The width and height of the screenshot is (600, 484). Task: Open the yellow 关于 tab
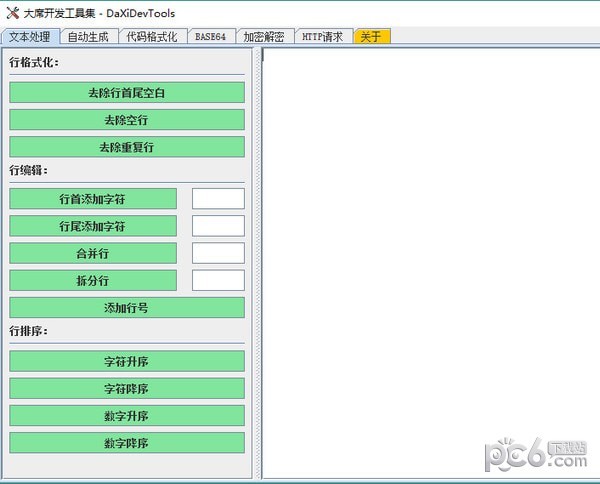[x=372, y=37]
